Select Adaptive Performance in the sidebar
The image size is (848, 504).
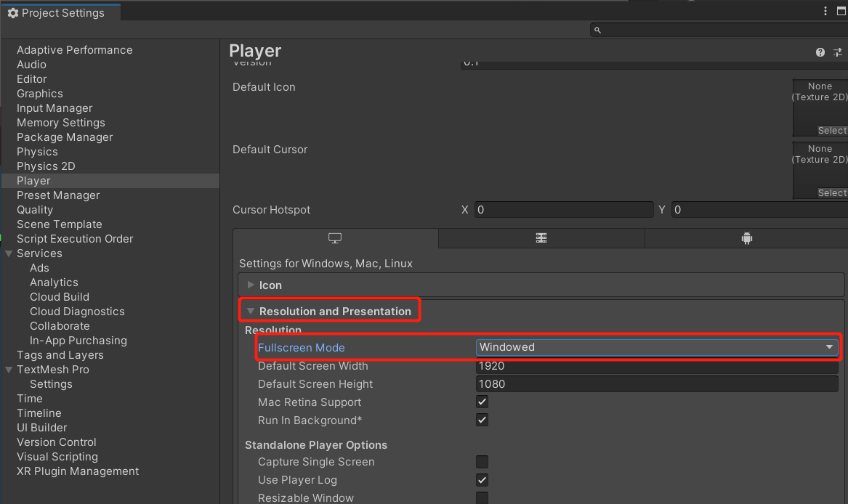click(x=75, y=50)
